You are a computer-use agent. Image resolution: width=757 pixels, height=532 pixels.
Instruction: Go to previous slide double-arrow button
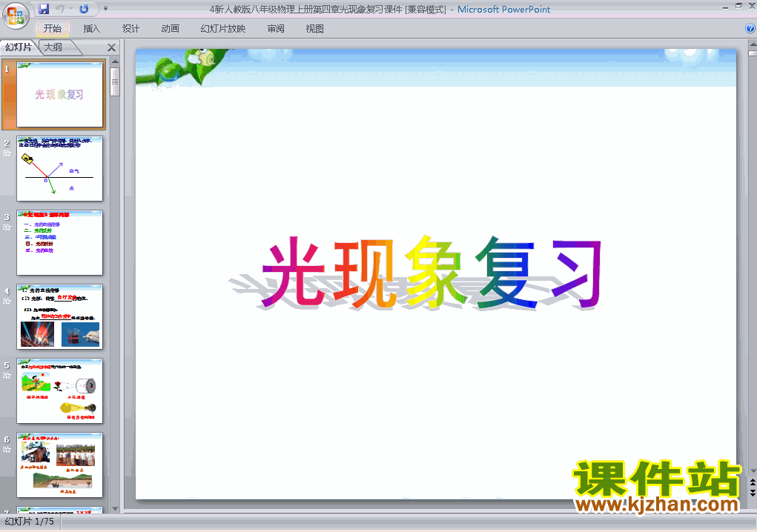click(x=753, y=482)
